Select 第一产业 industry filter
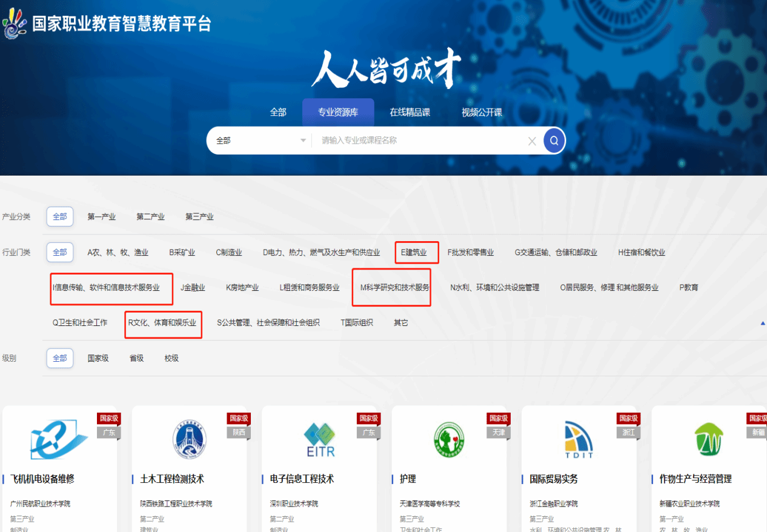 click(x=101, y=217)
